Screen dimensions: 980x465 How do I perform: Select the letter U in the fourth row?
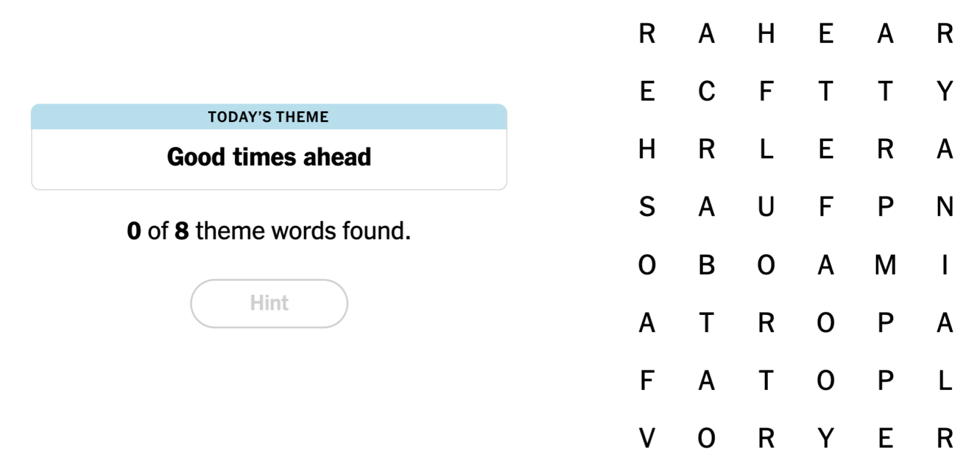coord(767,207)
